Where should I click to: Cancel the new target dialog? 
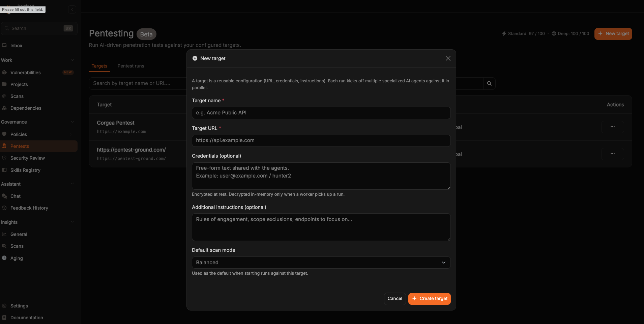pos(394,299)
